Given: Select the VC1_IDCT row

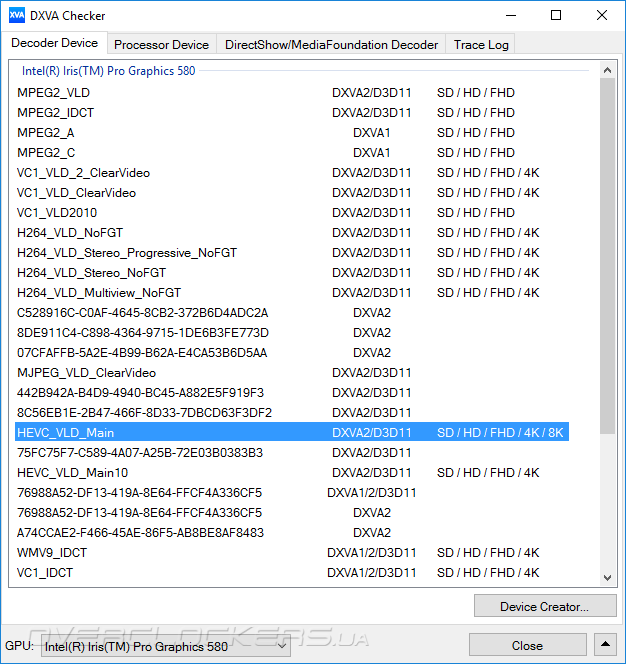Looking at the screenshot, I should tap(292, 573).
